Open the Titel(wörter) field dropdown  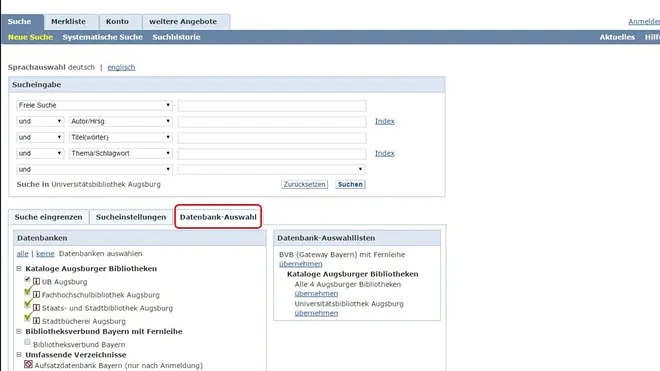point(121,137)
